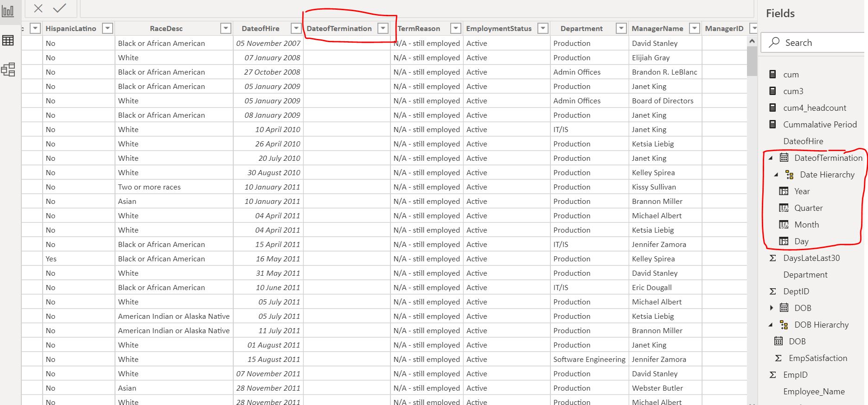Collapse the DateofTermination field in Fields pane
Image resolution: width=868 pixels, height=405 pixels.
(x=771, y=158)
